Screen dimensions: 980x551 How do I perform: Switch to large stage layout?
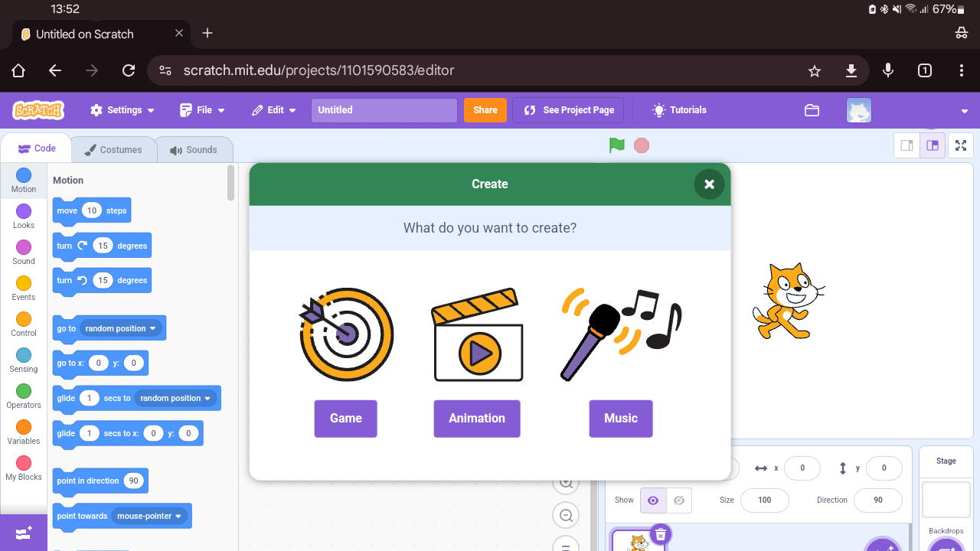click(x=932, y=145)
